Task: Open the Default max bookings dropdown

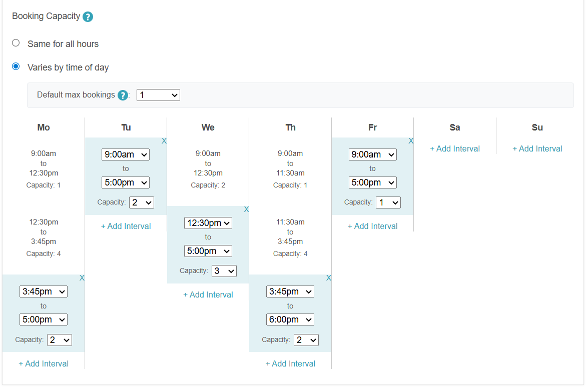Action: (x=158, y=95)
